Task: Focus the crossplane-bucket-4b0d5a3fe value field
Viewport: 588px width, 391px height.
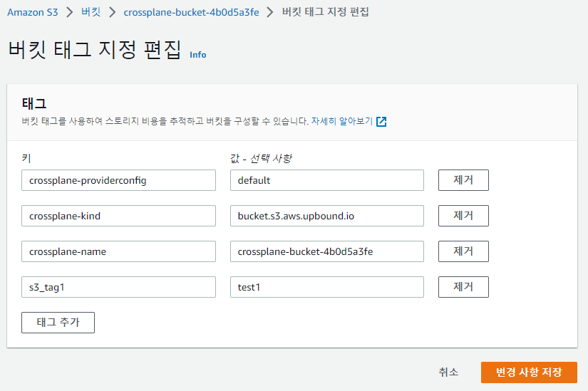Action: tap(327, 251)
